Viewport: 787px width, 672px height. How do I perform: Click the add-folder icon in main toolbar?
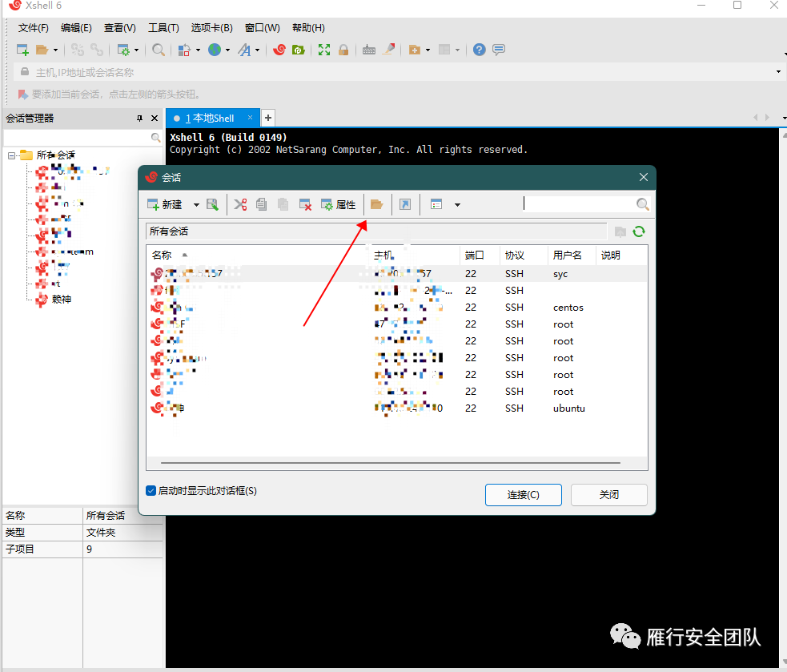[414, 50]
